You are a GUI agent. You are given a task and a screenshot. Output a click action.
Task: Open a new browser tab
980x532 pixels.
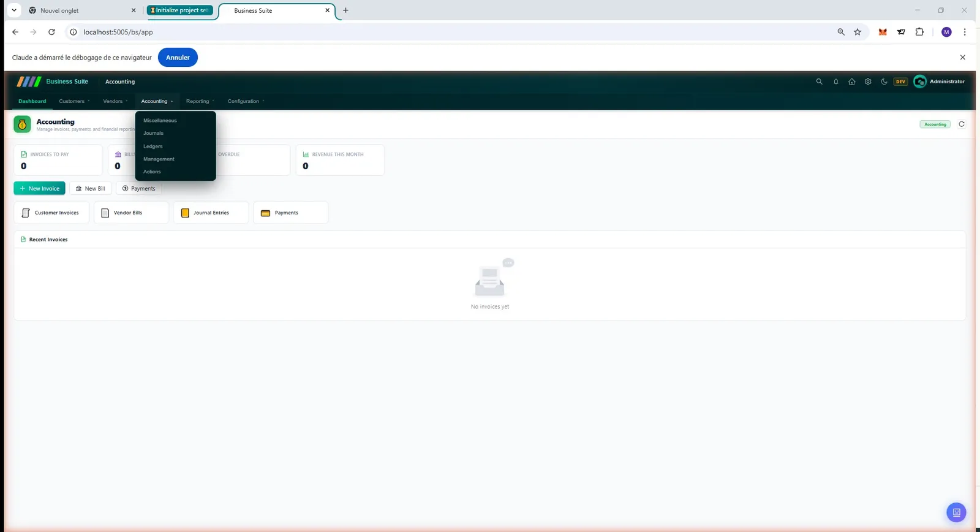345,10
